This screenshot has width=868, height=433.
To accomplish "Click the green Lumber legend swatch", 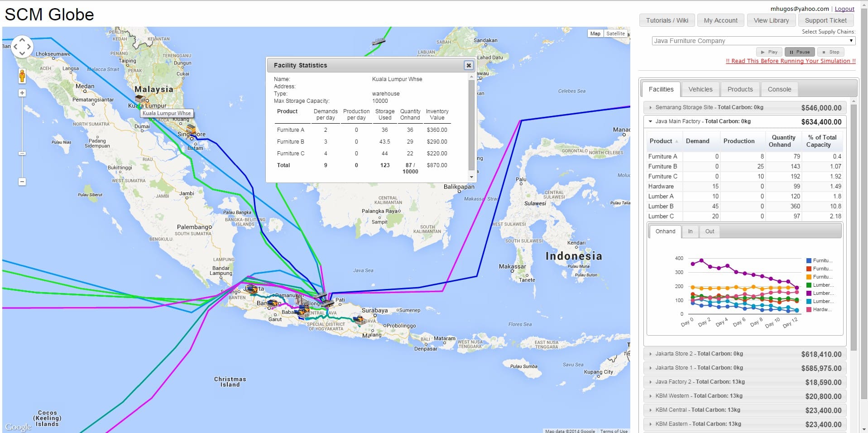I will tap(809, 285).
